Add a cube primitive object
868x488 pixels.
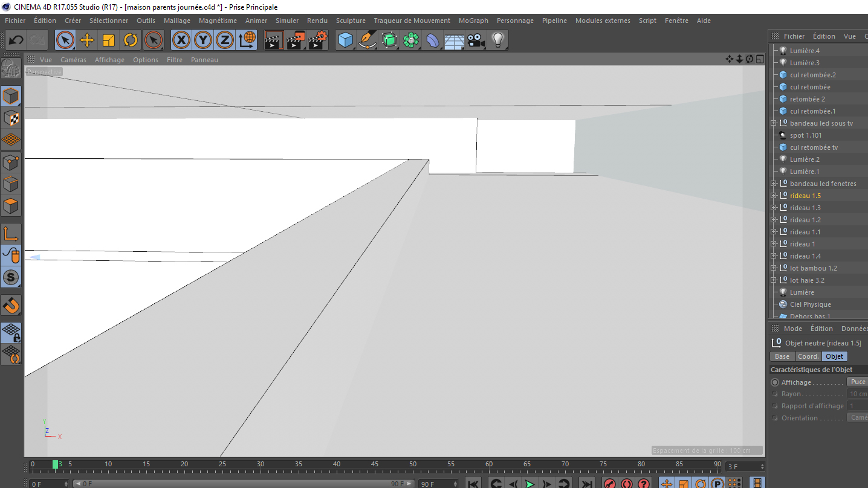(346, 40)
